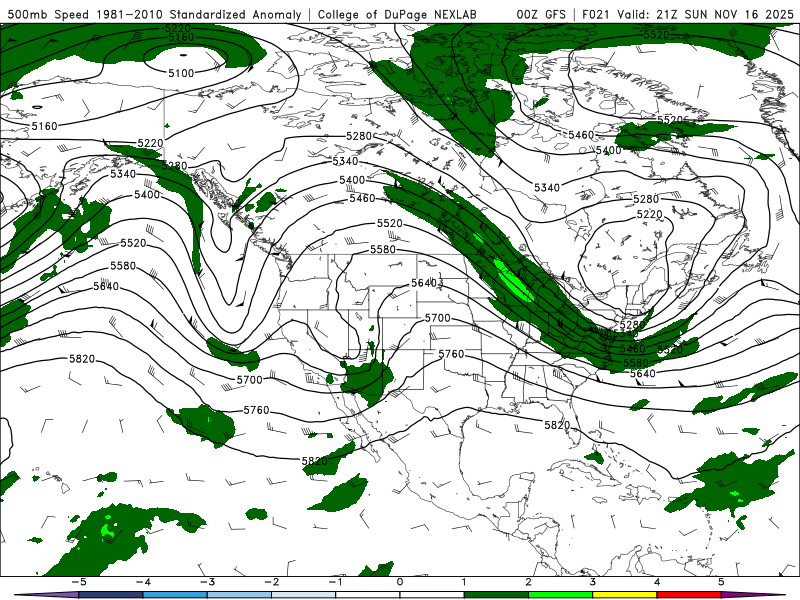Click the '-1' color bar tick label
This screenshot has width=800, height=600.
tap(335, 582)
